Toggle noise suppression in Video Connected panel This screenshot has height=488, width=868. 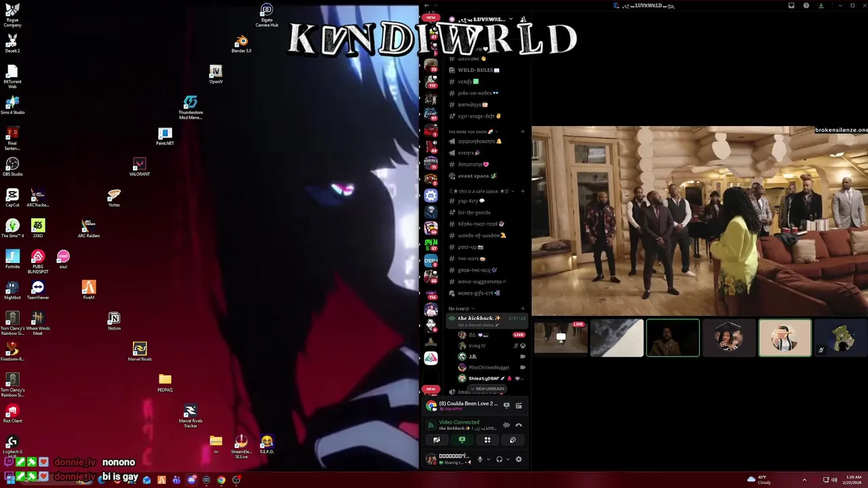point(506,425)
